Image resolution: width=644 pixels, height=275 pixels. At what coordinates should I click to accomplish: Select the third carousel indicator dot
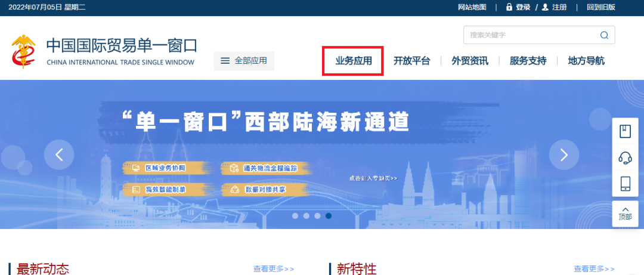(x=317, y=216)
